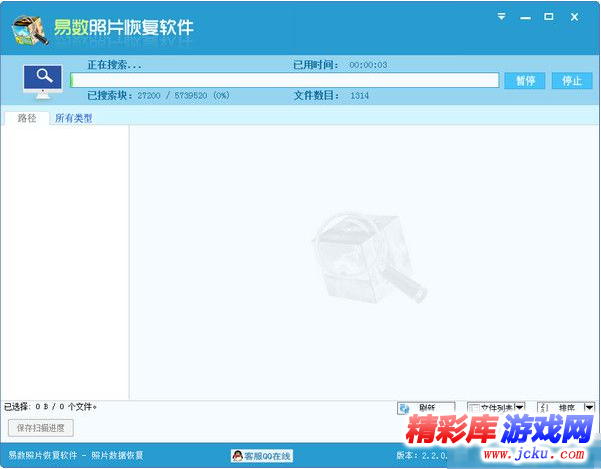The width and height of the screenshot is (601, 469).
Task: Click the 版本 version number text
Action: (422, 455)
